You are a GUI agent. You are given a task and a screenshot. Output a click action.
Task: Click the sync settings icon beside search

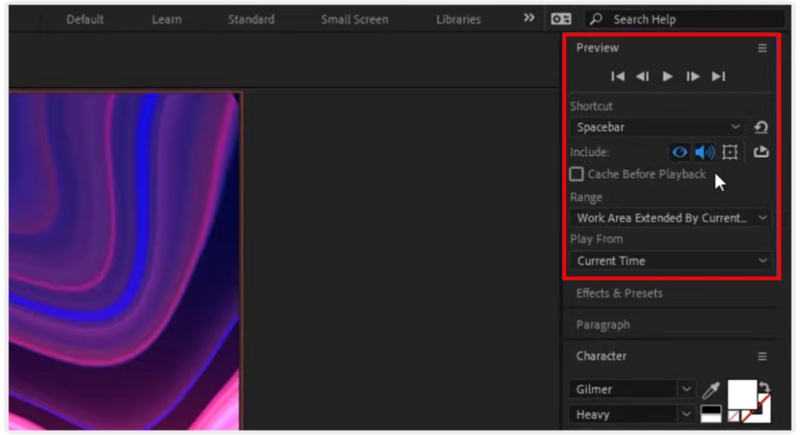pos(561,19)
